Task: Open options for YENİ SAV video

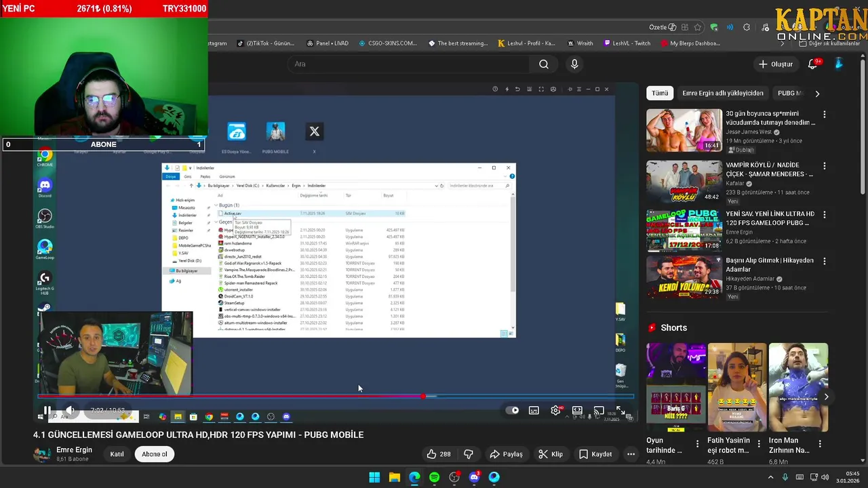Action: pyautogui.click(x=825, y=214)
